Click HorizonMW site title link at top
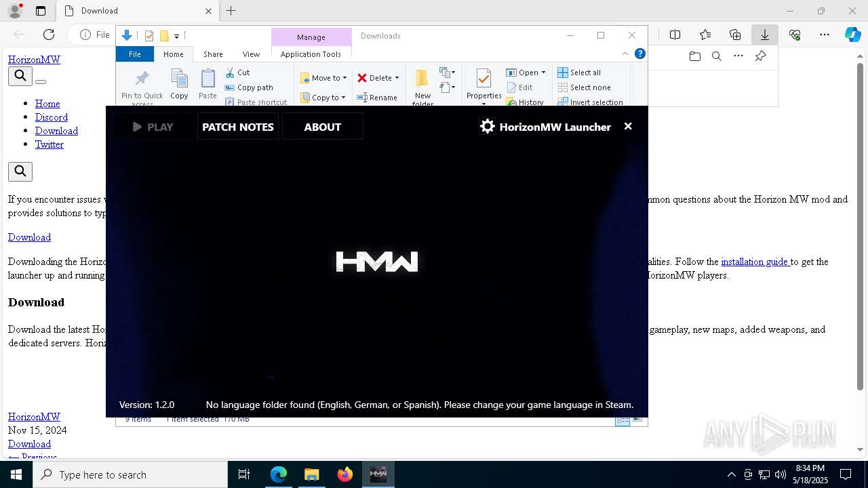This screenshot has width=868, height=488. 34,60
